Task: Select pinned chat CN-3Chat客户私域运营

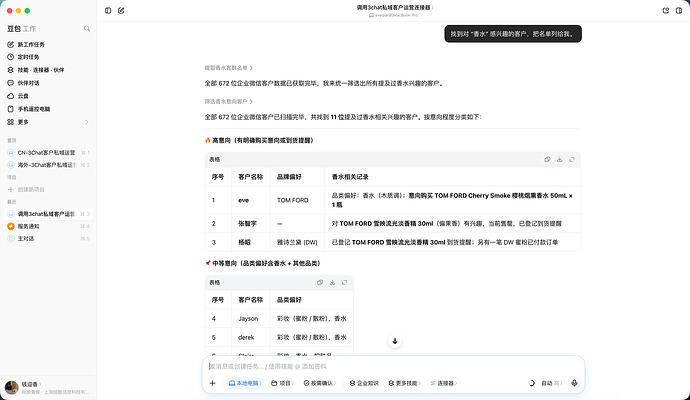Action: pyautogui.click(x=46, y=153)
